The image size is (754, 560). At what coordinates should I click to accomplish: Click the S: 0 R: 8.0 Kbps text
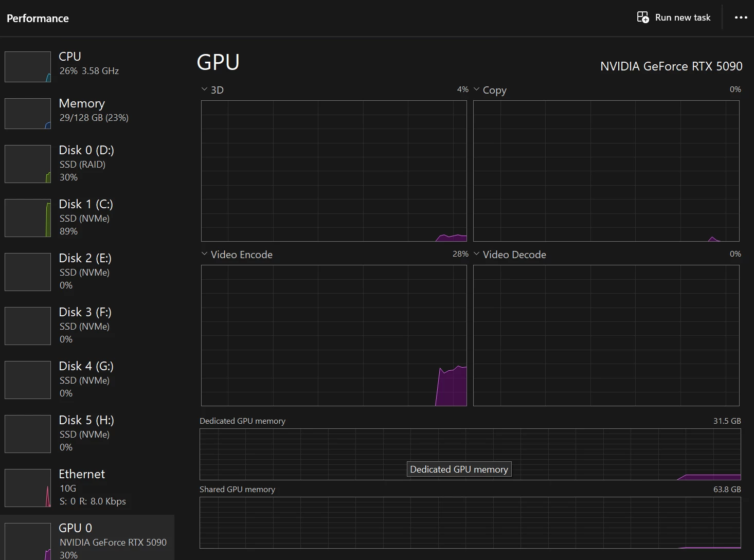[x=93, y=501]
